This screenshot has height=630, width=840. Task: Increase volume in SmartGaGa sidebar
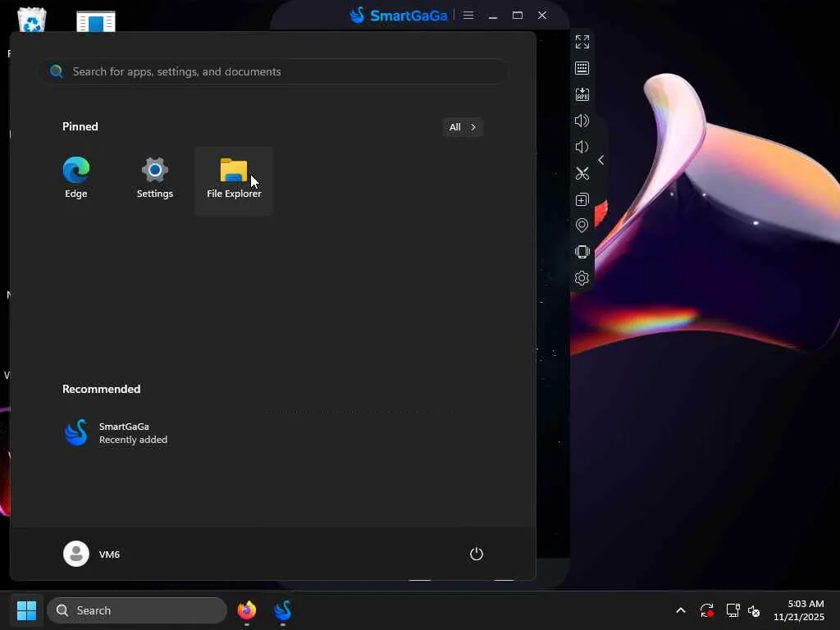coord(582,121)
